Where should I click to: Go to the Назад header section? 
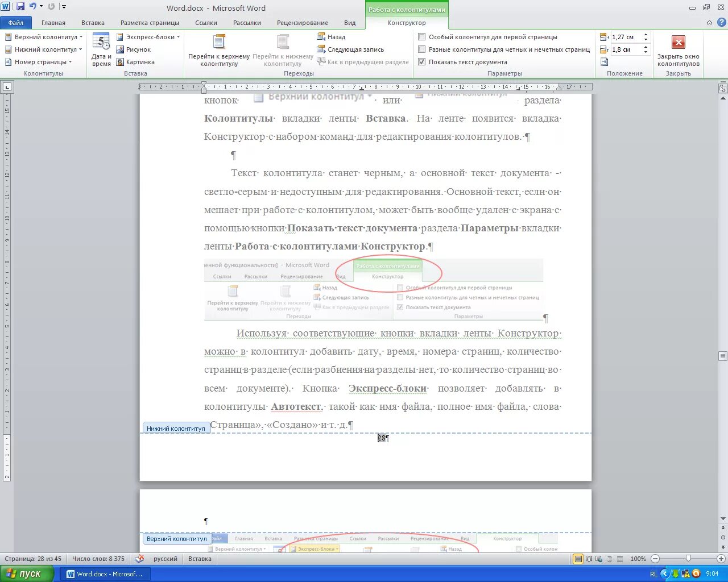pyautogui.click(x=331, y=37)
